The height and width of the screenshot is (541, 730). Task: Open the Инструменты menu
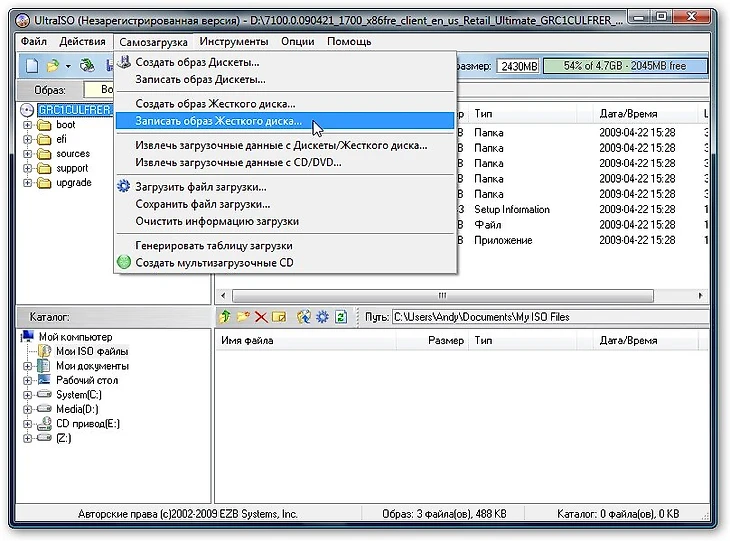point(233,41)
